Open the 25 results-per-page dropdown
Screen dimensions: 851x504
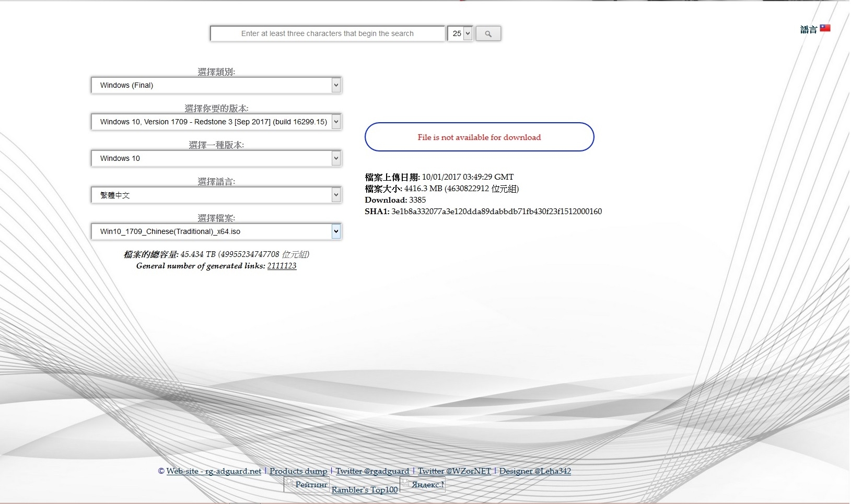tap(460, 33)
